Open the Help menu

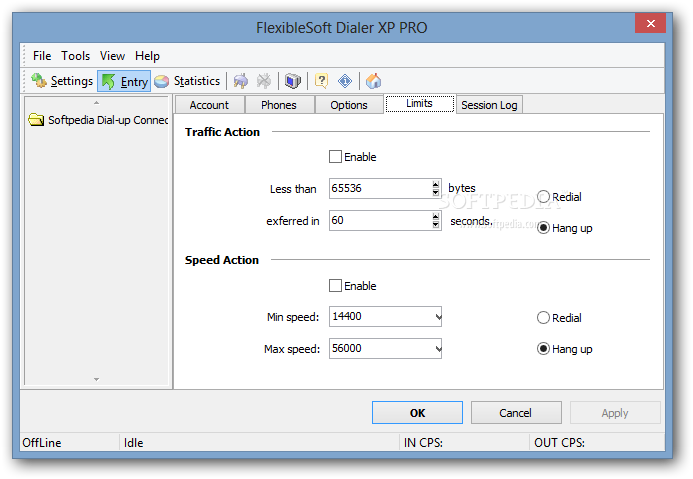click(147, 56)
